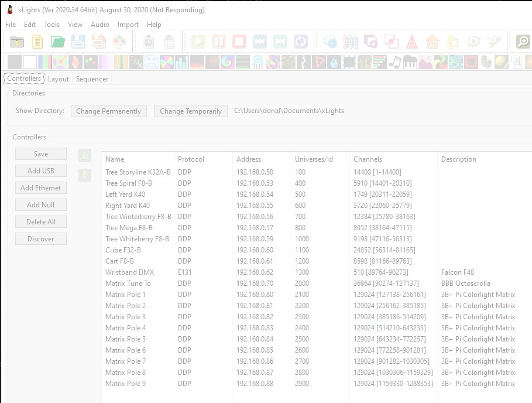The width and height of the screenshot is (532, 403).
Task: Click the Play sequence button
Action: click(x=198, y=42)
